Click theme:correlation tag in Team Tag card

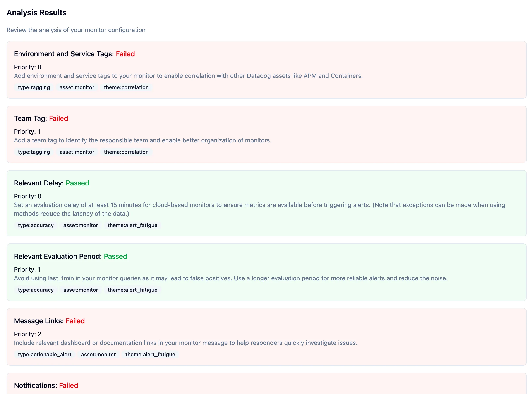click(x=126, y=152)
